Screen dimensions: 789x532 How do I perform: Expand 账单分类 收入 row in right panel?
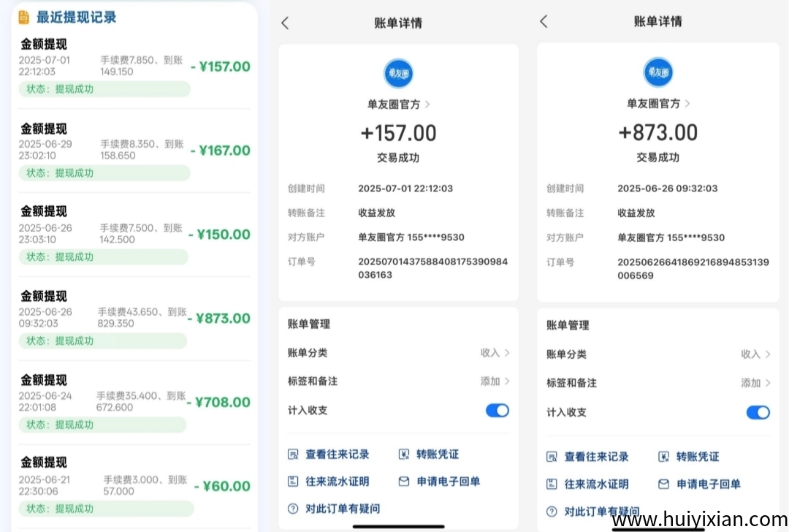click(657, 354)
